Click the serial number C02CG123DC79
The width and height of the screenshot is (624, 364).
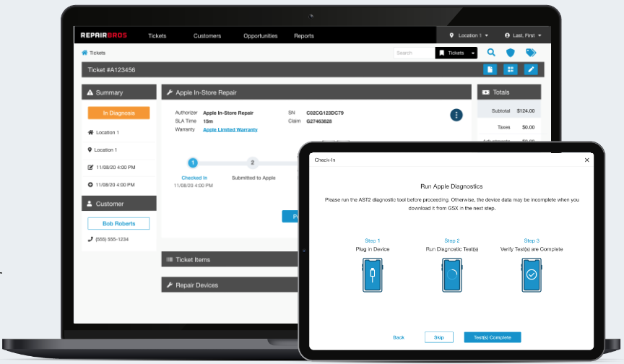click(x=325, y=113)
